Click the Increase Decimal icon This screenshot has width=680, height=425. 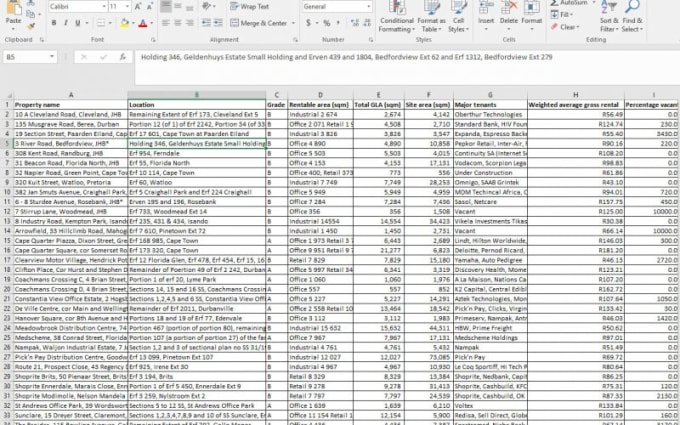(355, 23)
